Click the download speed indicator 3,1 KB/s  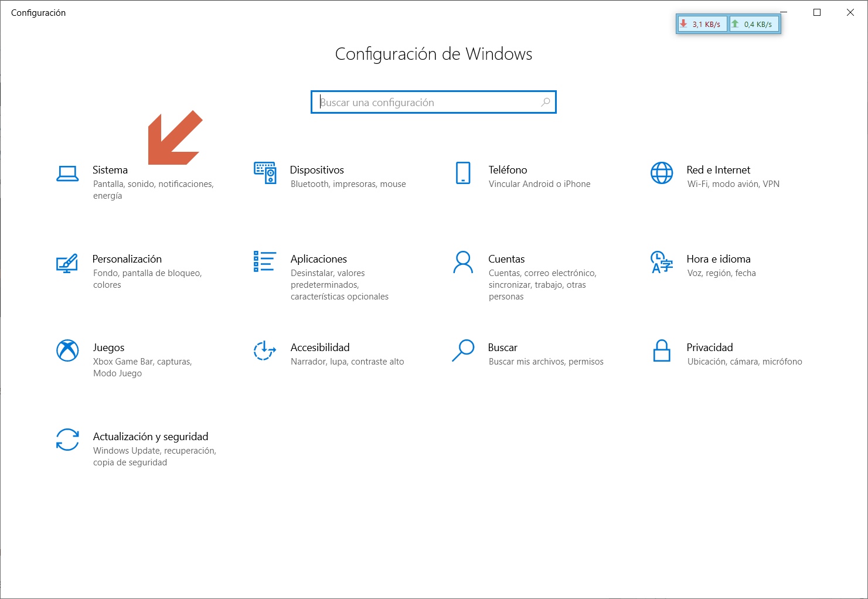(x=702, y=24)
